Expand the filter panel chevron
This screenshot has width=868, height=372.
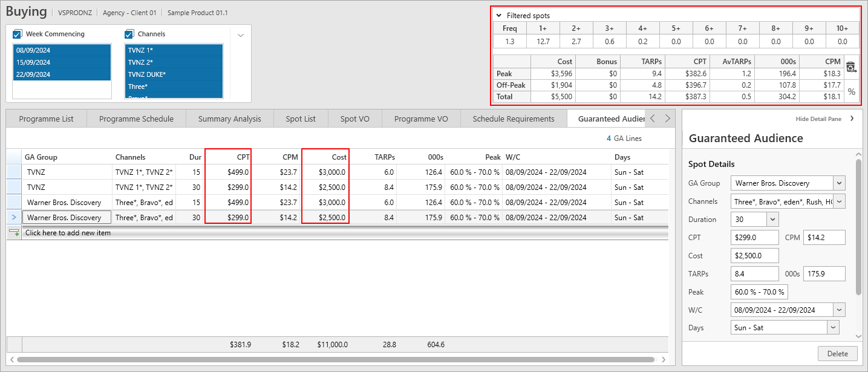coord(241,35)
